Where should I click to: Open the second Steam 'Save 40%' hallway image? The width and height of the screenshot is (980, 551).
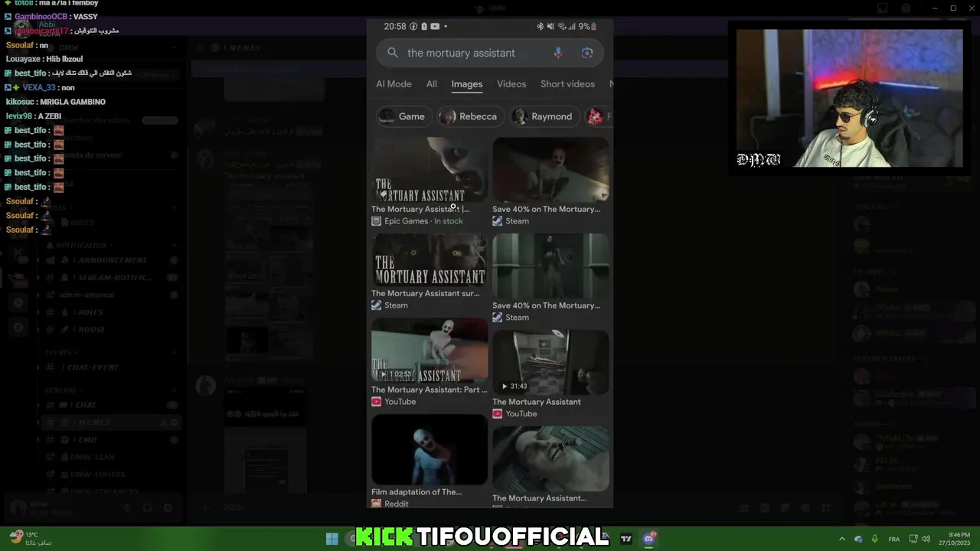click(x=550, y=266)
